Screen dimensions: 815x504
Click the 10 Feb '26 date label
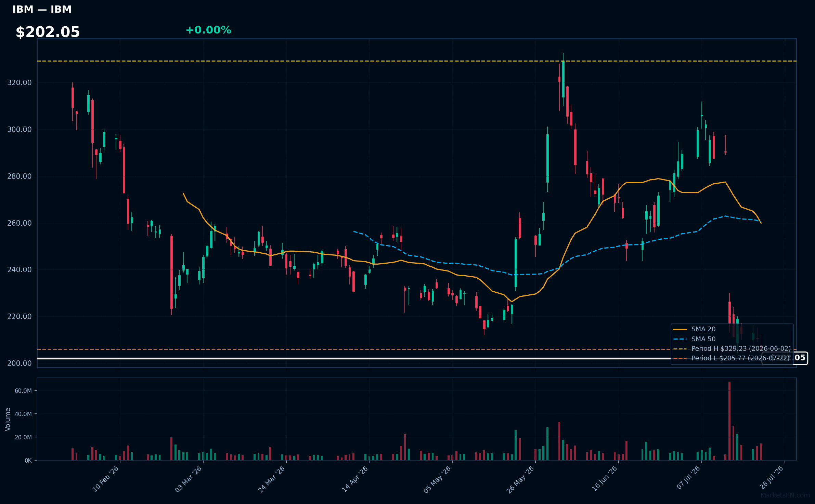tap(105, 479)
